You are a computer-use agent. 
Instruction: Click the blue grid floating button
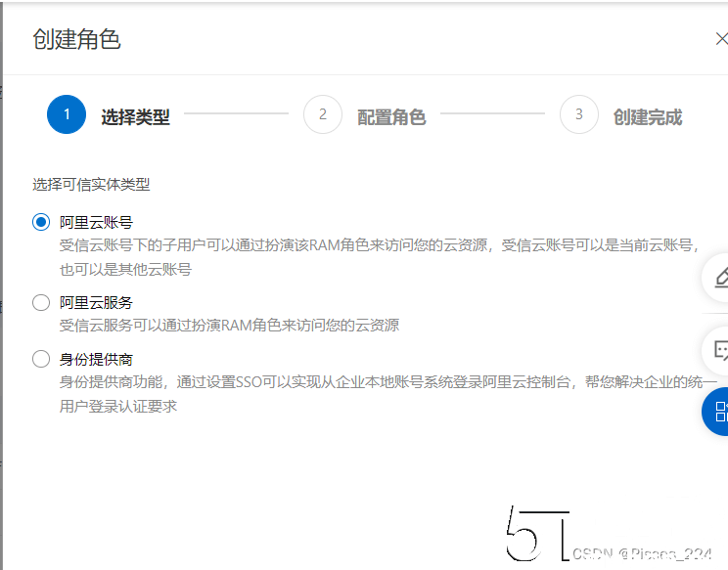[716, 412]
